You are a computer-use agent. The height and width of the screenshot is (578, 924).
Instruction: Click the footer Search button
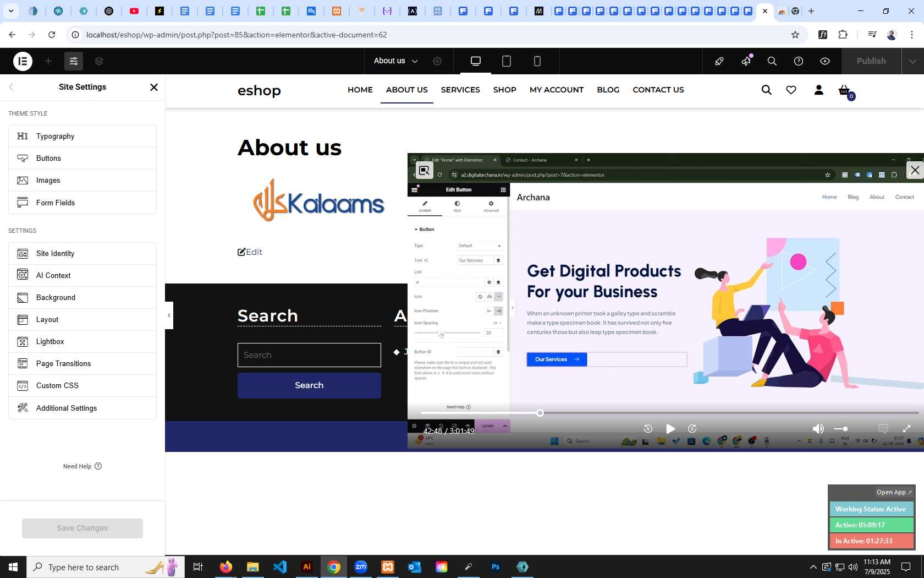309,385
